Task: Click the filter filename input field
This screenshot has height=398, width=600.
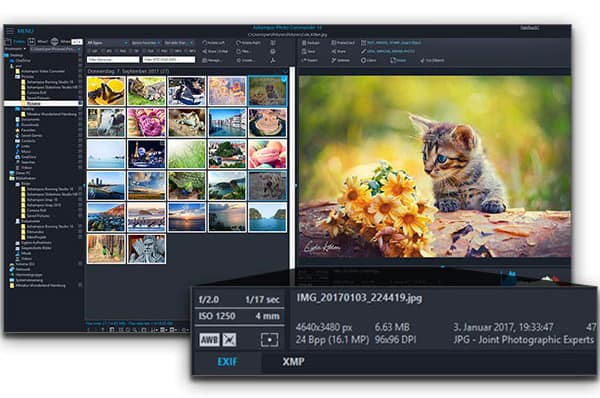Action: (x=113, y=60)
